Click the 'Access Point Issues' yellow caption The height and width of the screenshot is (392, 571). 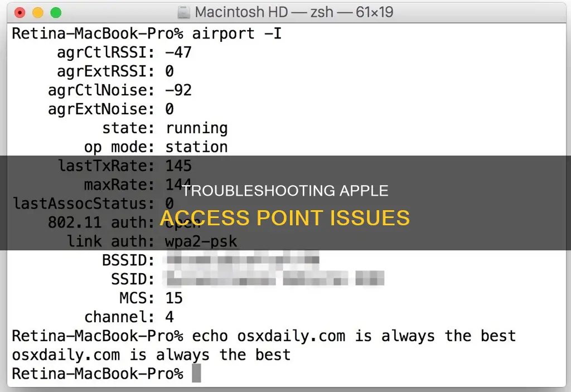click(285, 218)
